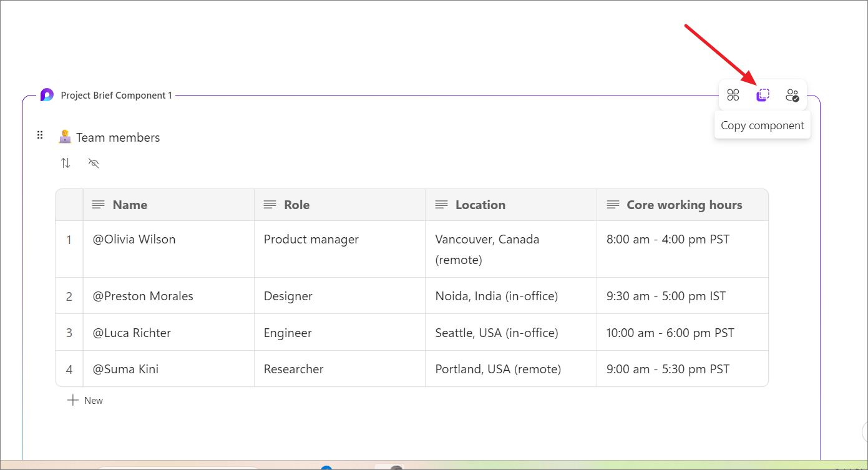The height and width of the screenshot is (470, 868).
Task: Open the Location column header menu
Action: click(480, 205)
